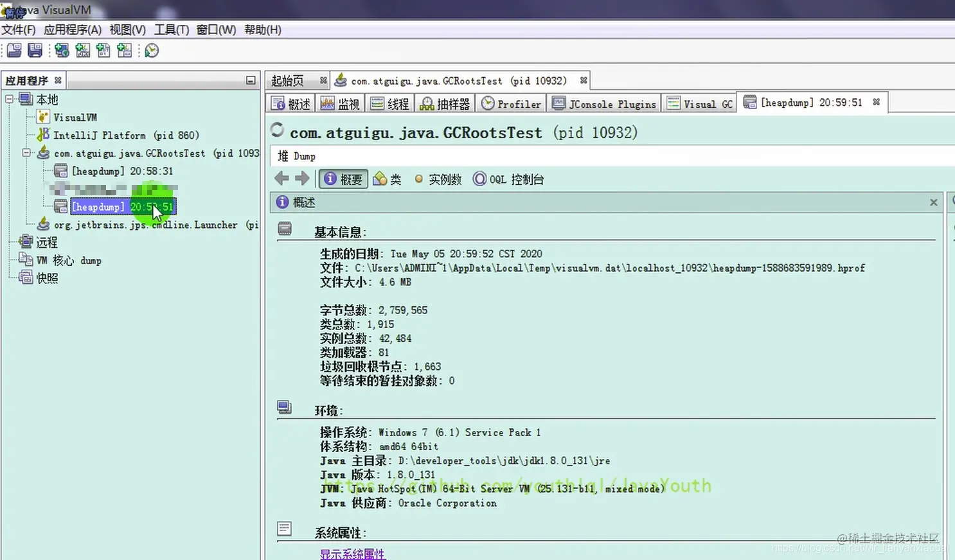Close the 概述 section panel
The width and height of the screenshot is (955, 560).
point(934,202)
